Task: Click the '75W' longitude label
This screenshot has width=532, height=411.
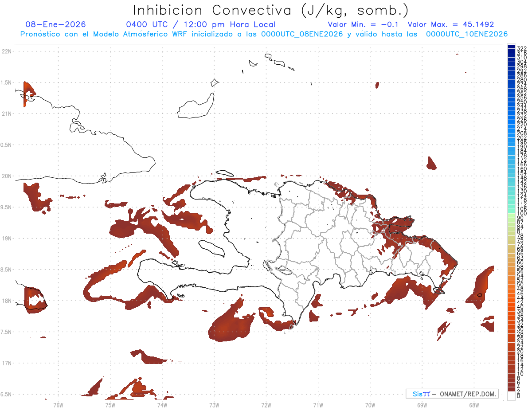Action: coord(110,404)
